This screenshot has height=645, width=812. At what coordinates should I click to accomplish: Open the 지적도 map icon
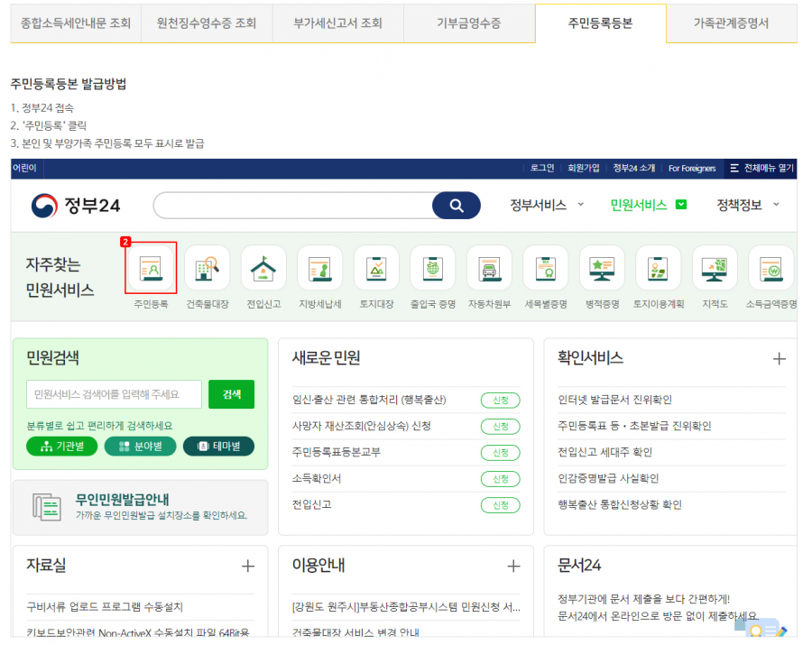point(715,268)
